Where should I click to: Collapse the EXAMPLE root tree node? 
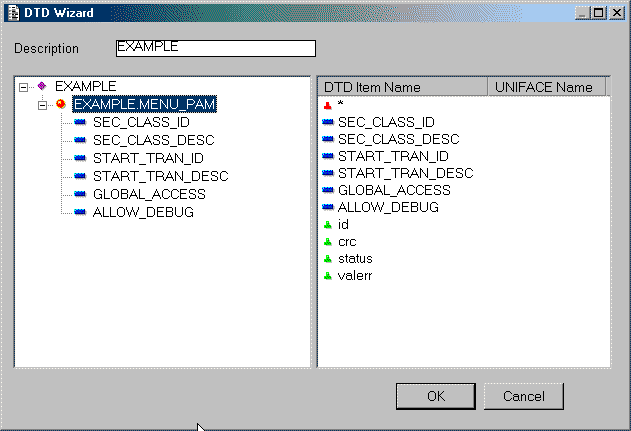[x=24, y=86]
